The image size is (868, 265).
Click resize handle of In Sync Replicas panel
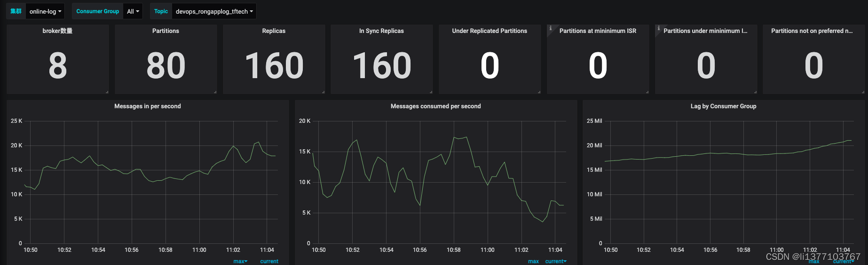431,92
